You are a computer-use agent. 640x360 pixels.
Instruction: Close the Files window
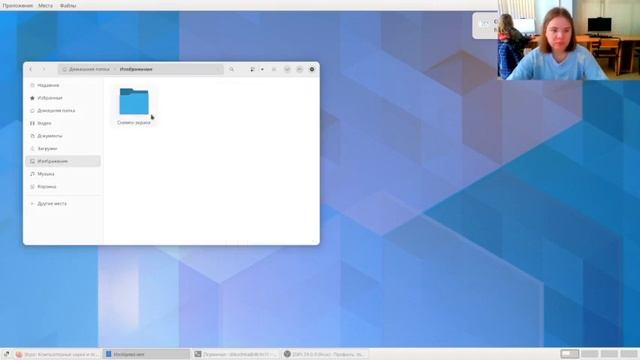click(x=312, y=69)
